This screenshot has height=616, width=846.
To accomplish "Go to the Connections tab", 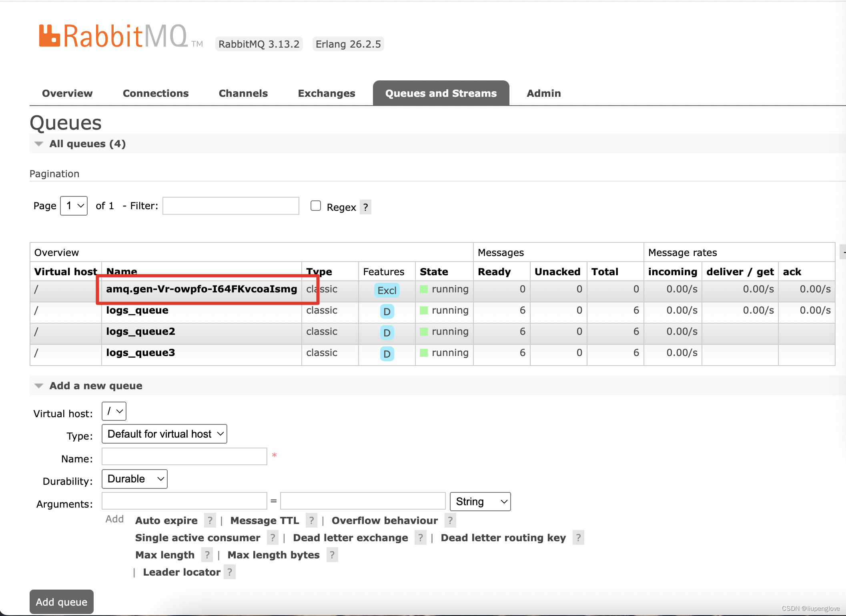I will click(156, 93).
